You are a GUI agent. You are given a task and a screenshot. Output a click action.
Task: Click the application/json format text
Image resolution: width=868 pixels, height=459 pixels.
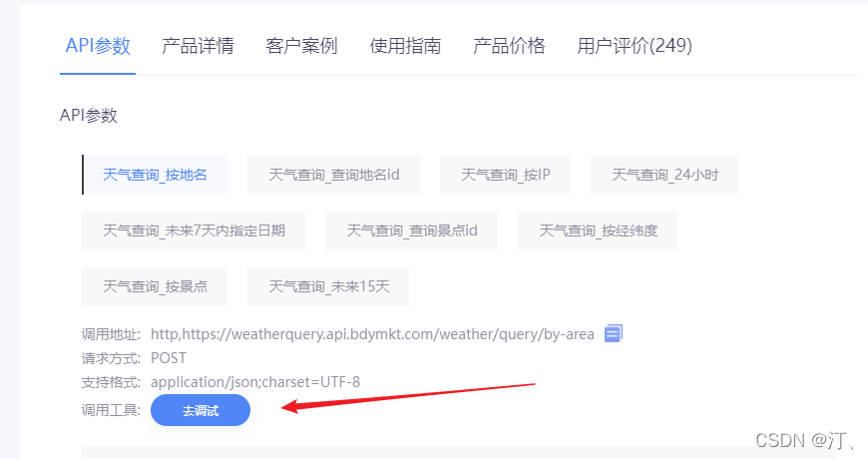point(255,382)
